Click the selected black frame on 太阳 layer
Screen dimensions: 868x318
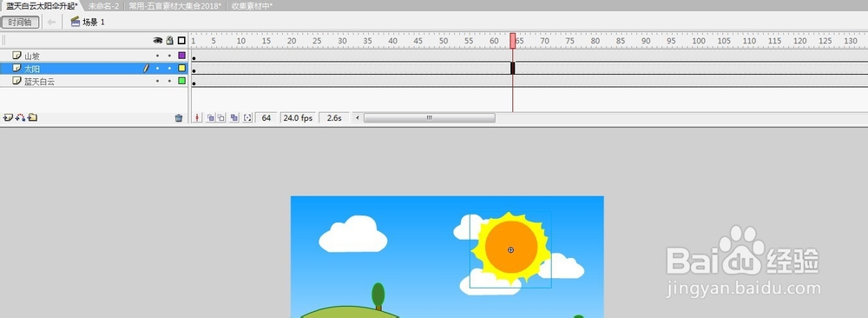click(513, 68)
